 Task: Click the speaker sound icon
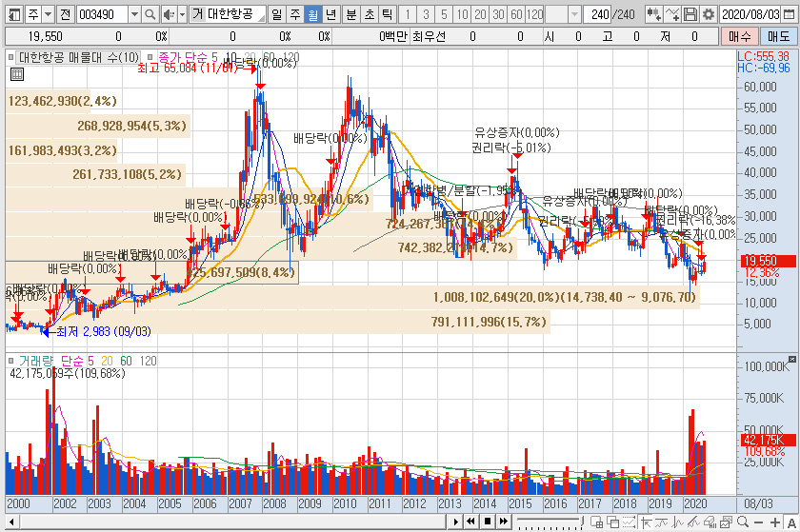(169, 14)
